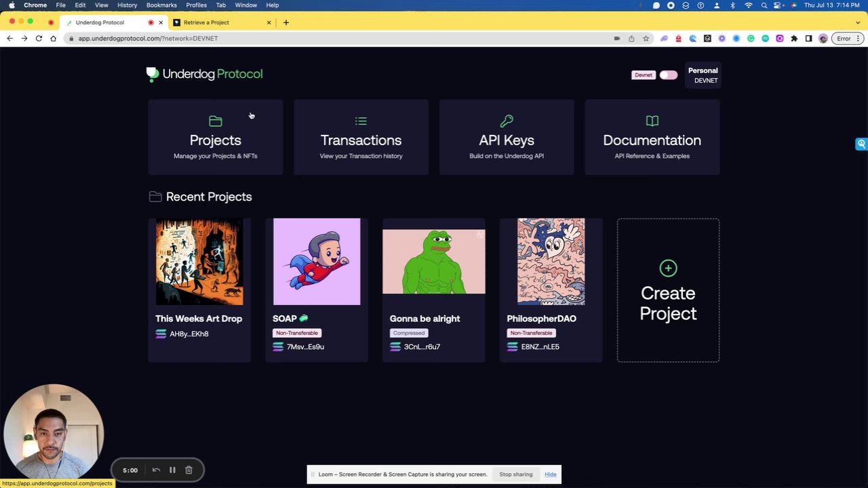
Task: Open the SOAP project thumbnail
Action: [x=317, y=262]
